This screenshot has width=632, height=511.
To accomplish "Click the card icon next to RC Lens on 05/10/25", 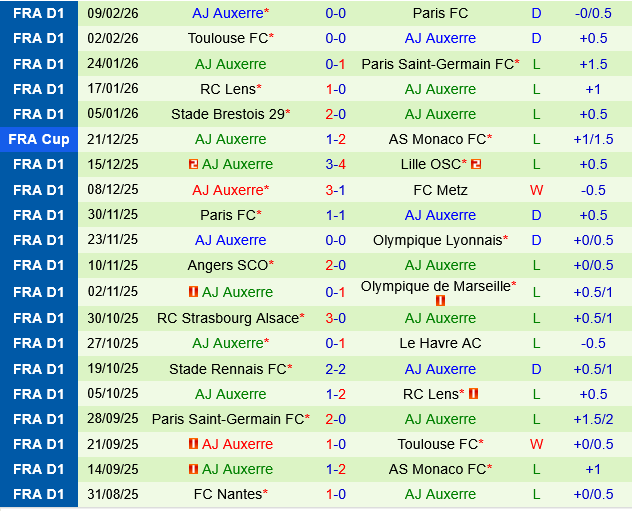I will pos(473,394).
